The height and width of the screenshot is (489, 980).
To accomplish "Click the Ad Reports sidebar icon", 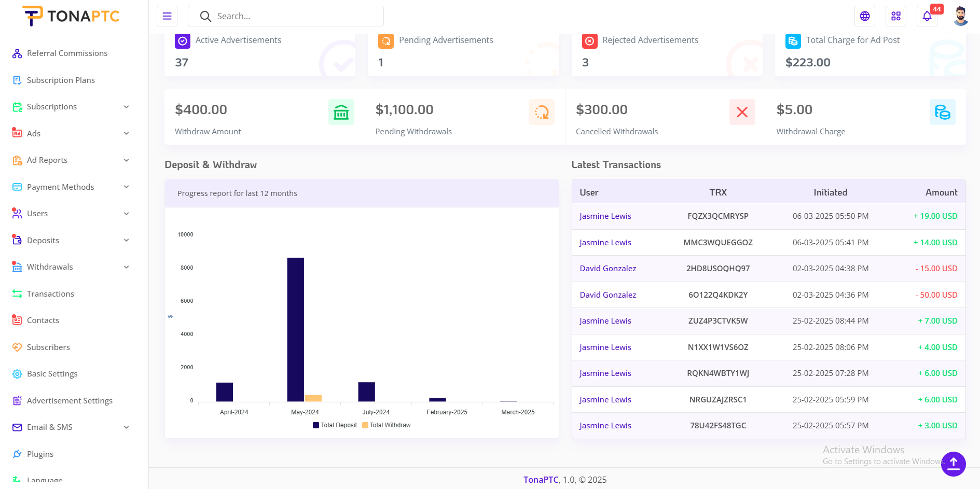I will pyautogui.click(x=17, y=160).
